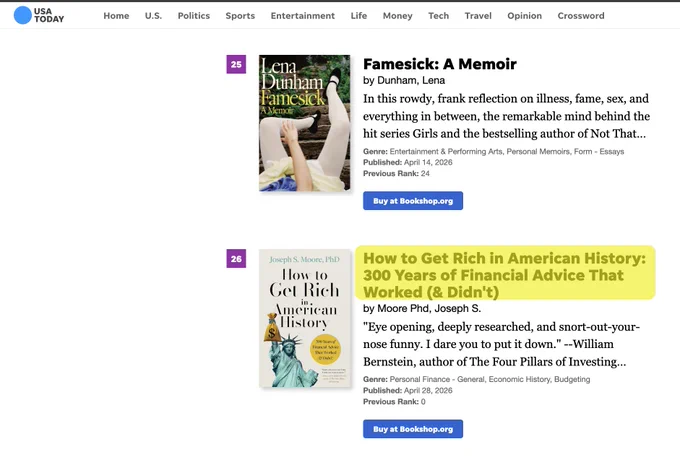Select Sports in navigation bar
The image size is (680, 465).
point(240,16)
